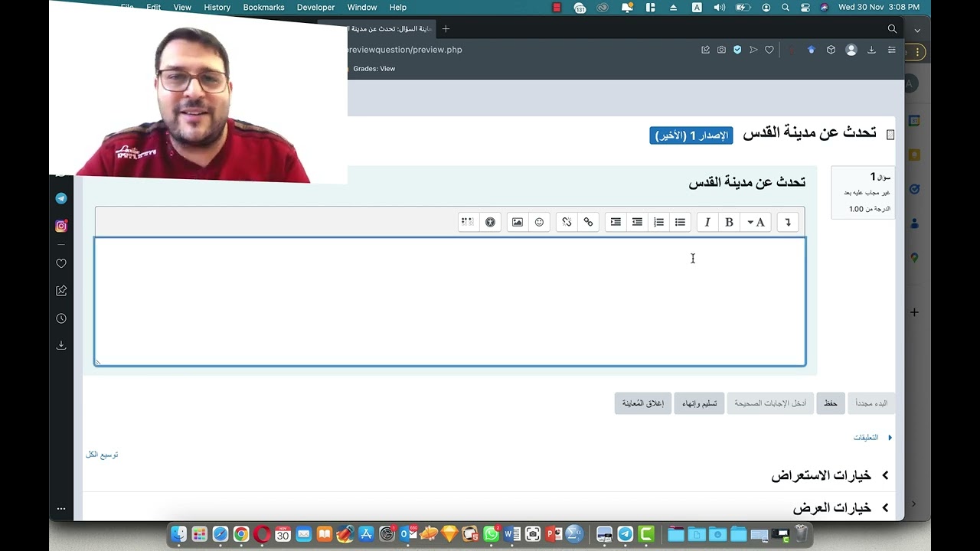Indent the current paragraph
Image resolution: width=980 pixels, height=551 pixels.
click(616, 222)
